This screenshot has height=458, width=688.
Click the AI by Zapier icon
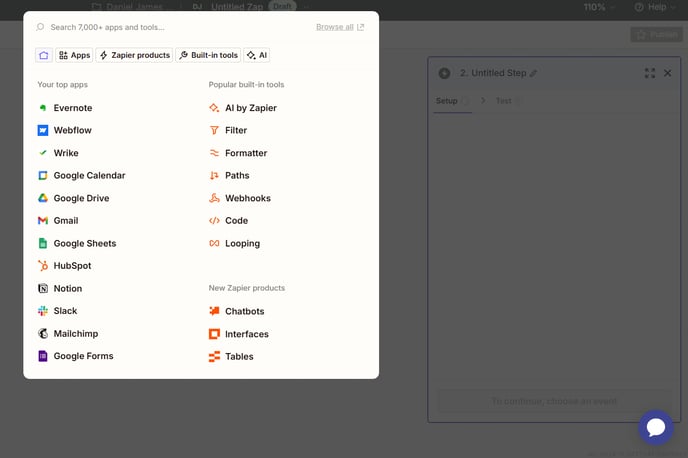tap(214, 108)
